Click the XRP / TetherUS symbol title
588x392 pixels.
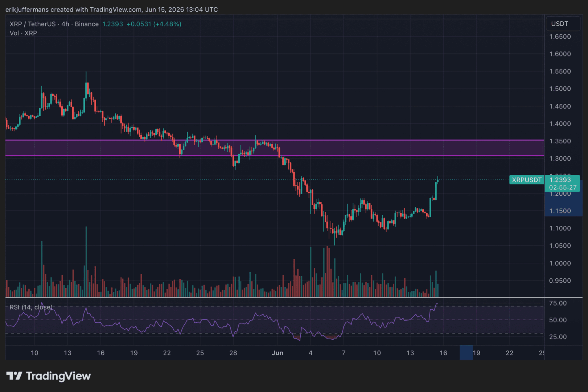(33, 24)
